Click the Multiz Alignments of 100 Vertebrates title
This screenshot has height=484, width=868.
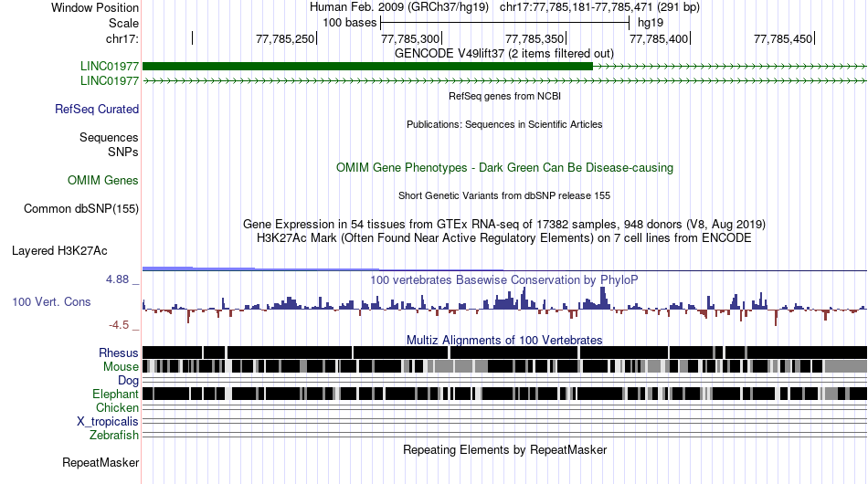pyautogui.click(x=504, y=341)
